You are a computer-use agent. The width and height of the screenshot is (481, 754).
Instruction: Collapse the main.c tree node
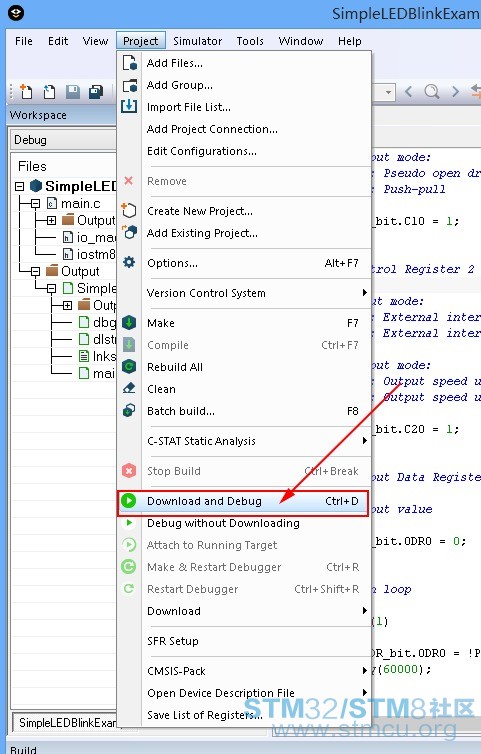click(35, 203)
